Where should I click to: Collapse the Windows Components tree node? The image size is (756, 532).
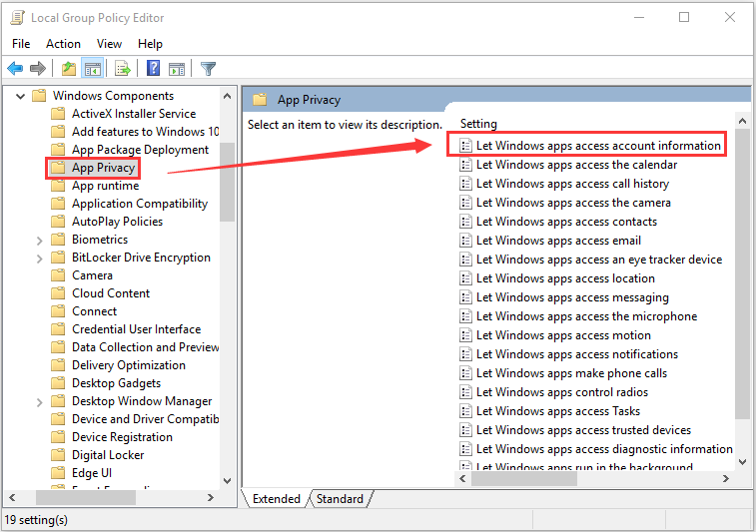(x=20, y=96)
